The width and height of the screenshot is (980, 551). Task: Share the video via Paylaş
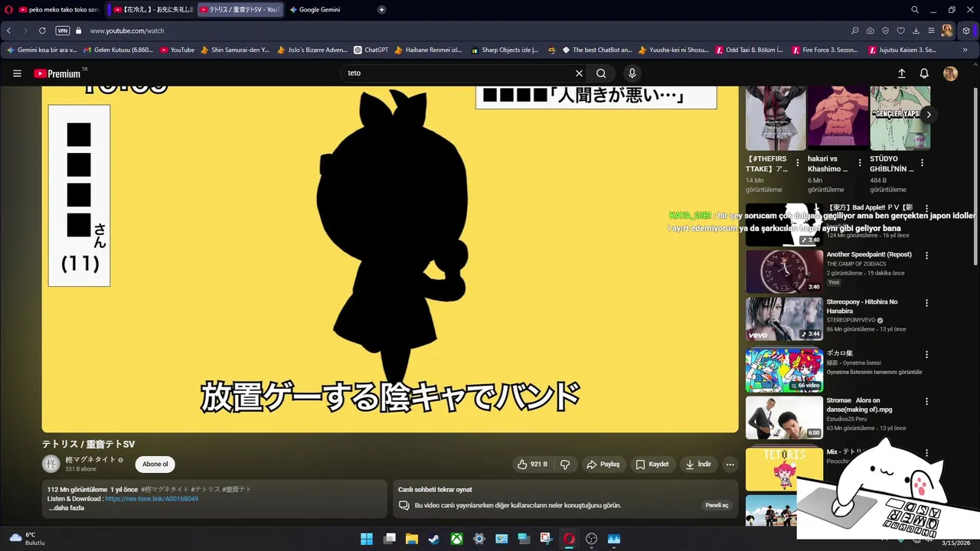coord(603,465)
